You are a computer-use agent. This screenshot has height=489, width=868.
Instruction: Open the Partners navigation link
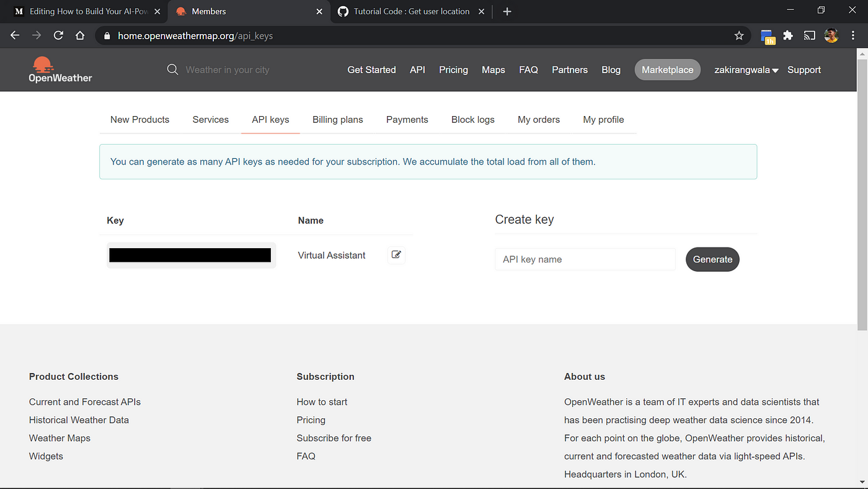[x=570, y=70]
